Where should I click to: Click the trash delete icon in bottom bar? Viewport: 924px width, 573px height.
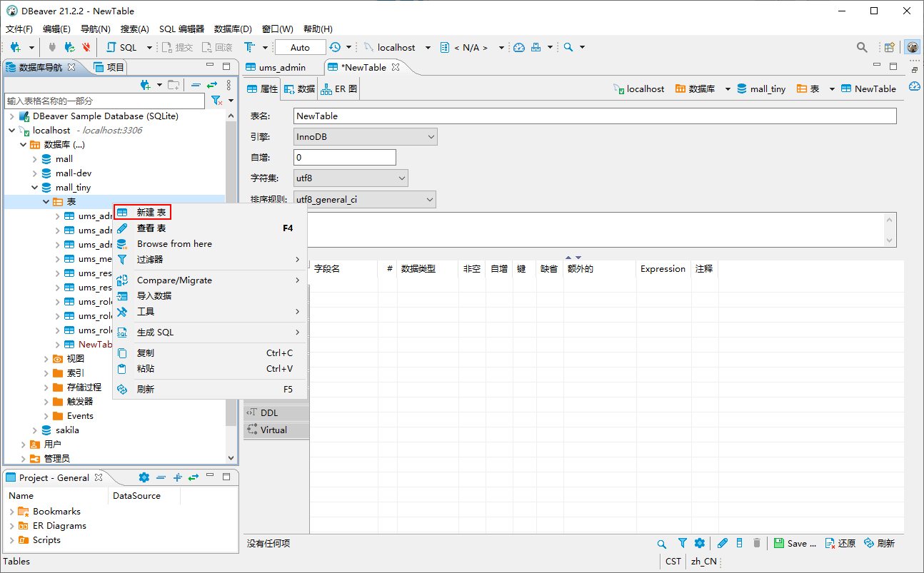point(757,543)
